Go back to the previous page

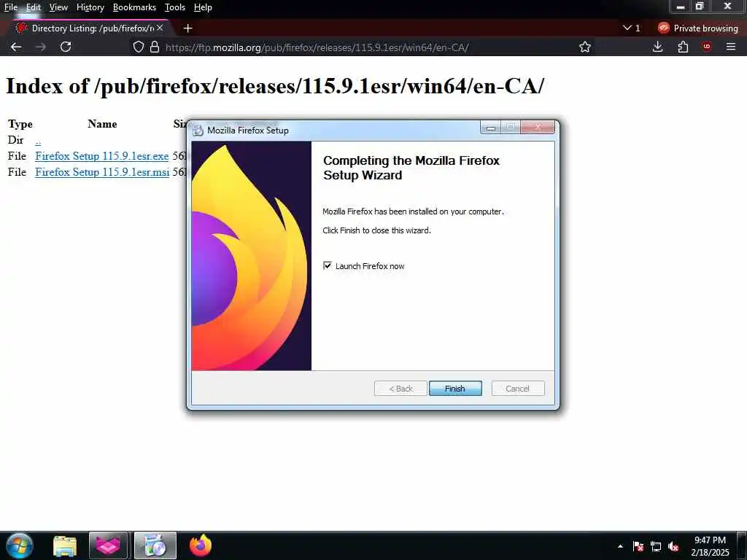(16, 47)
